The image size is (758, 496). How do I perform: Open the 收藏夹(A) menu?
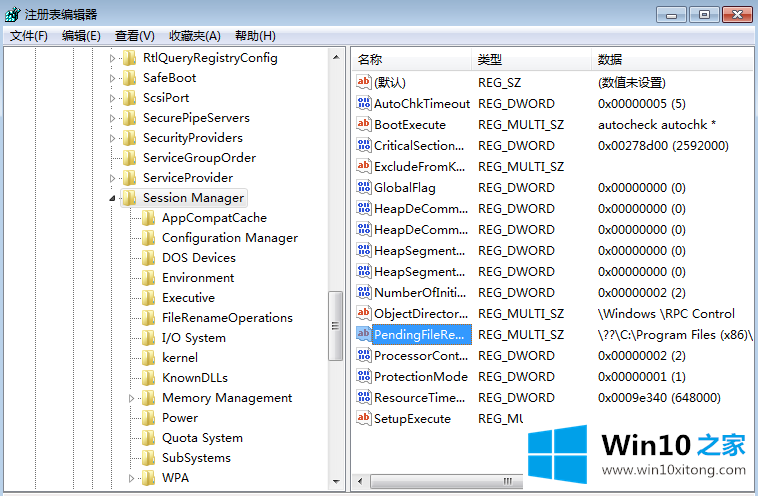click(195, 36)
